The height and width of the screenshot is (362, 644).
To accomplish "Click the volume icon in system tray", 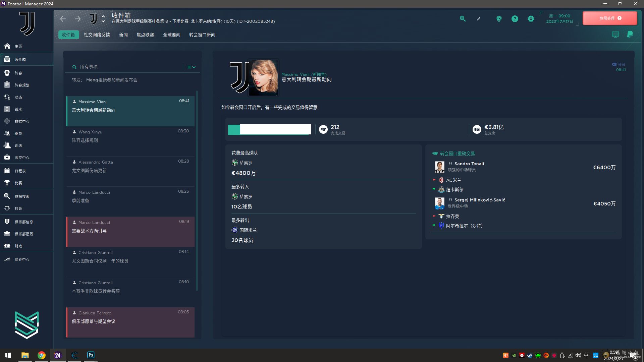I will (x=578, y=355).
